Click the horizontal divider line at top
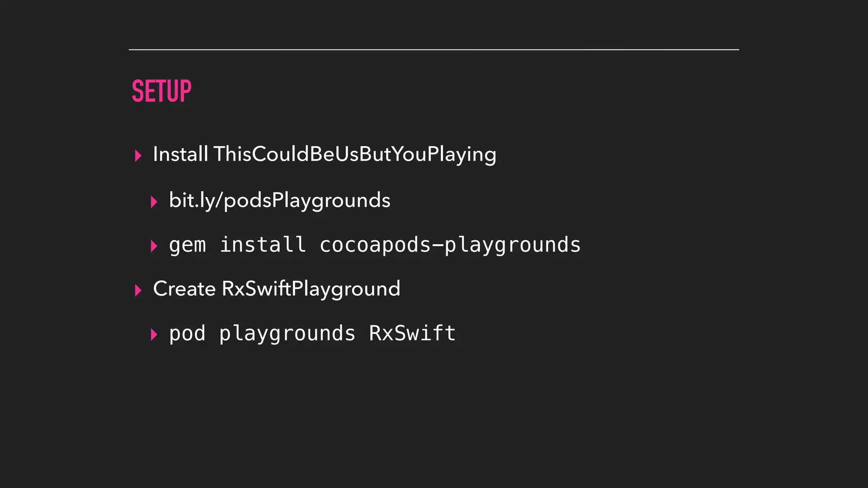Screen dimensions: 868x488 (434, 50)
